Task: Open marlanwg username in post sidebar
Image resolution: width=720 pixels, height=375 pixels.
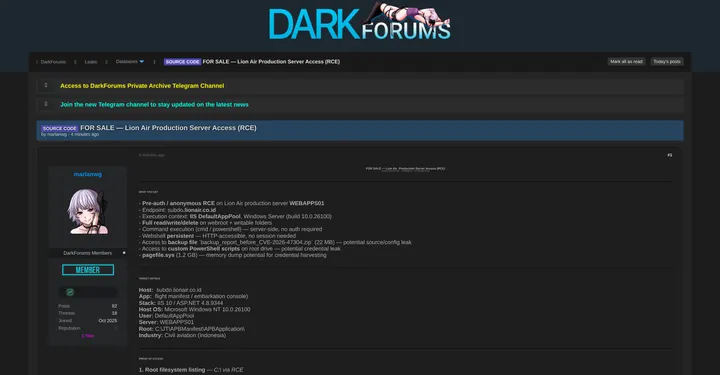Action: click(88, 174)
